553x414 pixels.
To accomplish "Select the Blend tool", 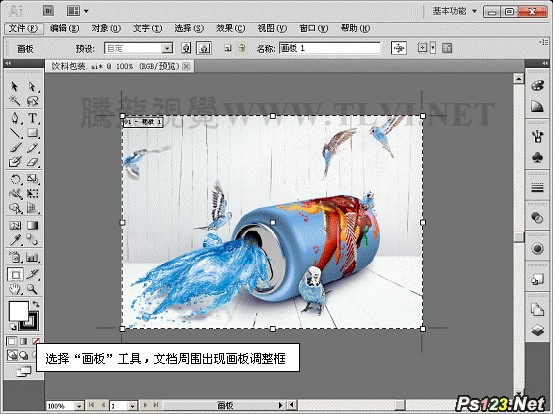I will tap(32, 240).
